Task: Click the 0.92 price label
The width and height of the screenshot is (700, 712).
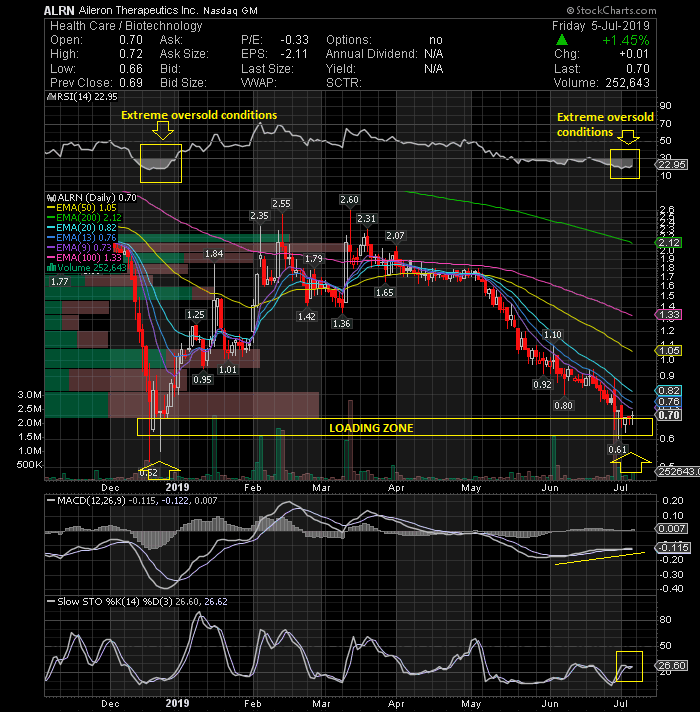Action: tap(542, 385)
